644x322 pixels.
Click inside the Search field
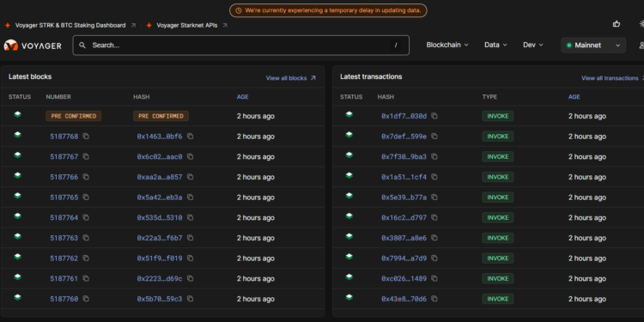pyautogui.click(x=240, y=46)
